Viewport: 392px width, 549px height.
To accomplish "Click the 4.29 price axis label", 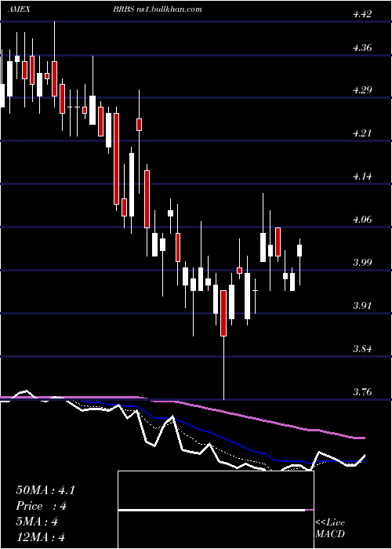I will pyautogui.click(x=362, y=90).
